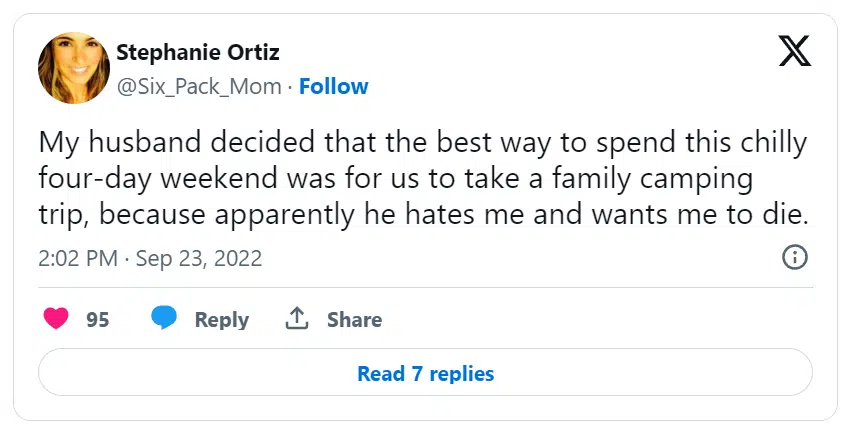Like the tweet with the heart icon
The width and height of the screenshot is (856, 436).
pyautogui.click(x=57, y=319)
